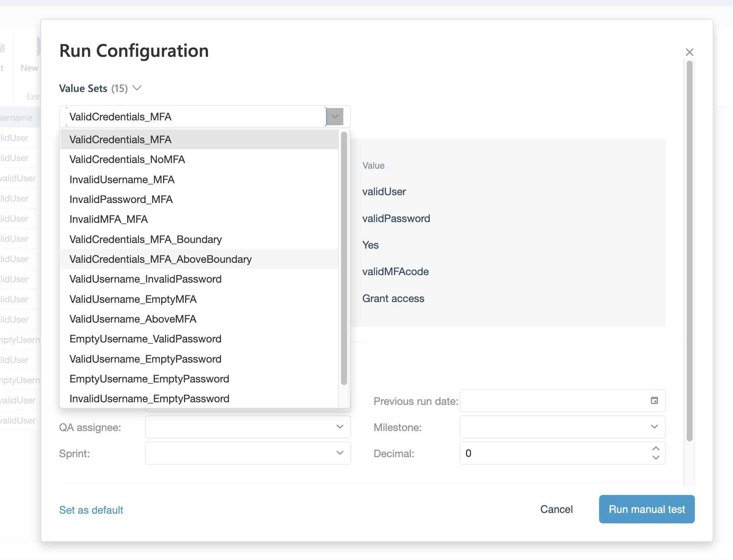Select ValidUsername_EmptyMFA option
The width and height of the screenshot is (733, 560).
[x=133, y=299]
